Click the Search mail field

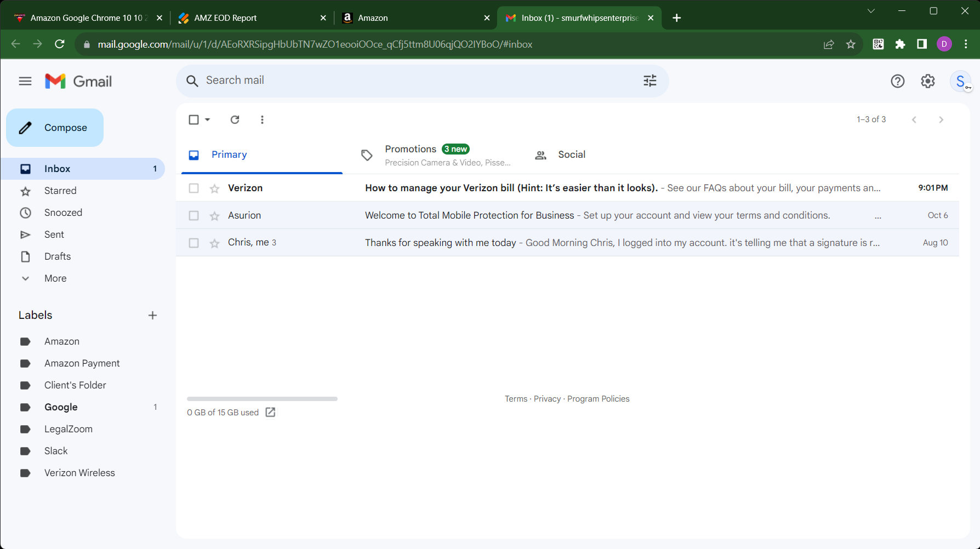[x=422, y=81]
